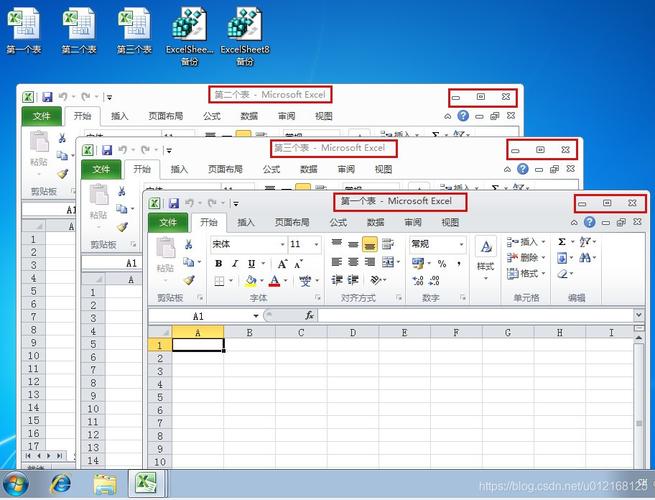This screenshot has width=655, height=500.
Task: Save the 第二个表 workbook via disk icon
Action: point(47,97)
